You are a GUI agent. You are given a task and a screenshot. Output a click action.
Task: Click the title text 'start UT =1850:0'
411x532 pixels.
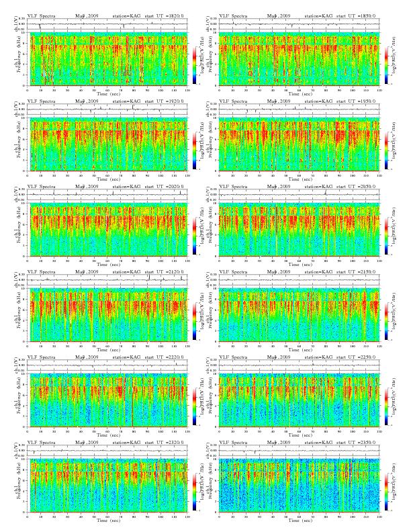pos(356,16)
